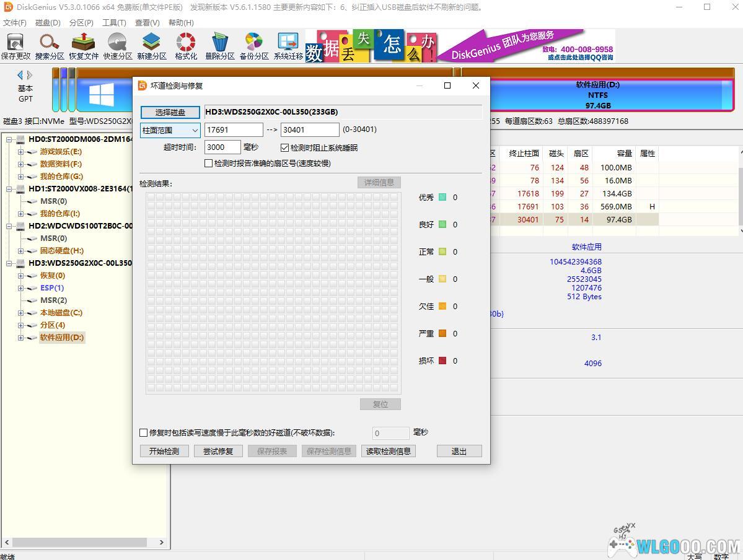
Task: Click the New Partition (新建分区) icon
Action: tap(152, 46)
